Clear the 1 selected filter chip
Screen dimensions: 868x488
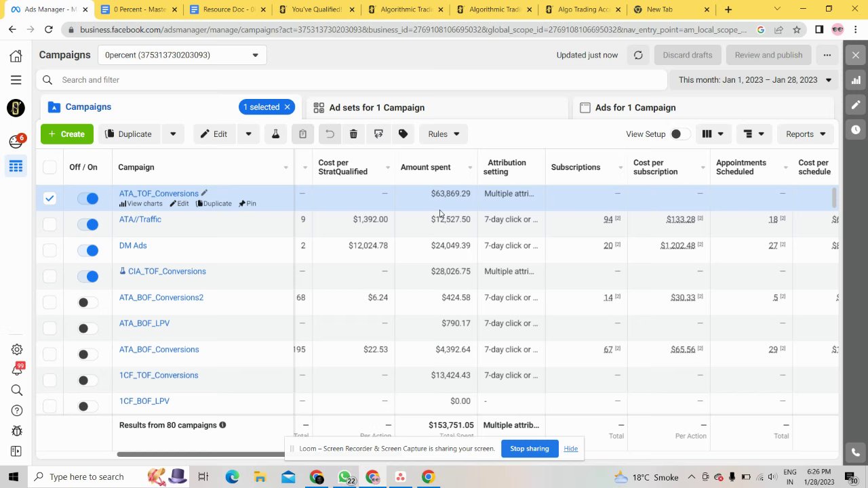tap(287, 107)
